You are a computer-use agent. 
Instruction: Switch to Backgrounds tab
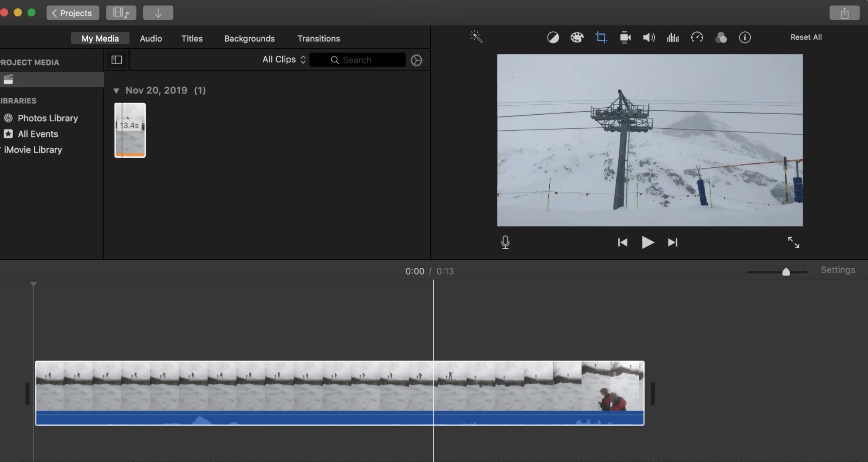point(249,38)
